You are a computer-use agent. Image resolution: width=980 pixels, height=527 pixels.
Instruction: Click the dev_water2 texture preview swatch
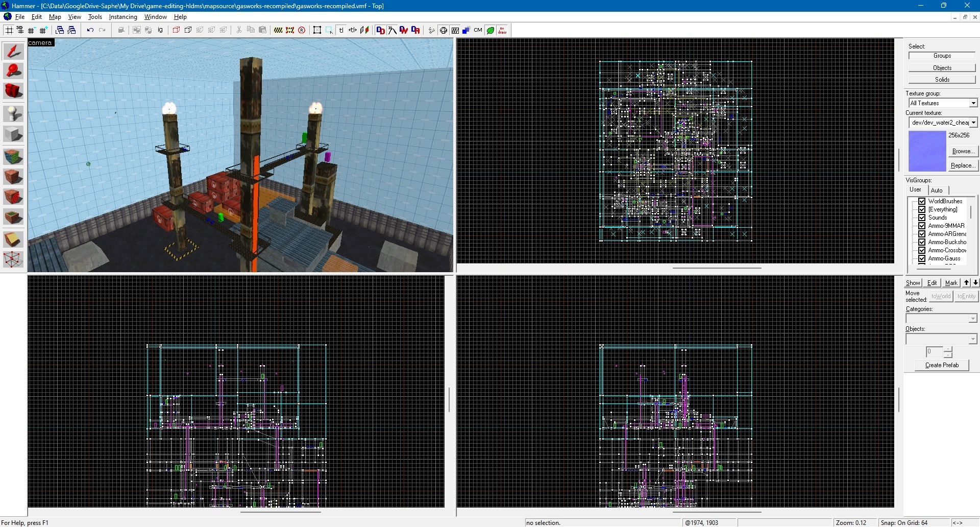(x=927, y=151)
